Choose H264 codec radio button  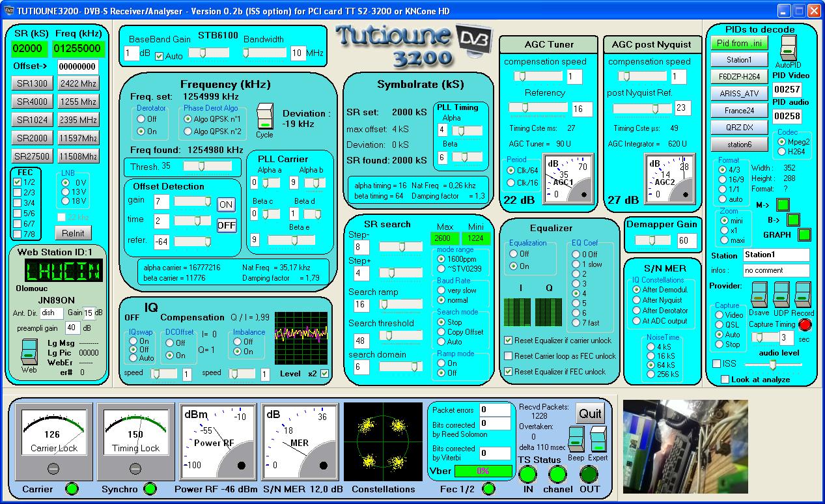[782, 151]
